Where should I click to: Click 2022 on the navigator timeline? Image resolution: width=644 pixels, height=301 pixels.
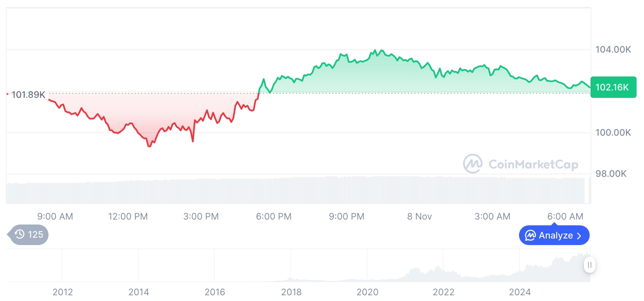[444, 292]
